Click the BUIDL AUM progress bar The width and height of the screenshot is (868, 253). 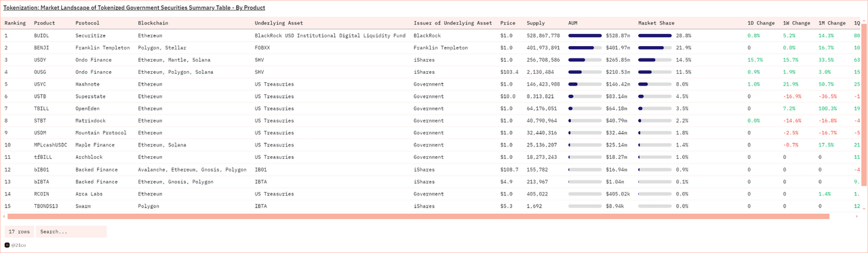pyautogui.click(x=585, y=35)
